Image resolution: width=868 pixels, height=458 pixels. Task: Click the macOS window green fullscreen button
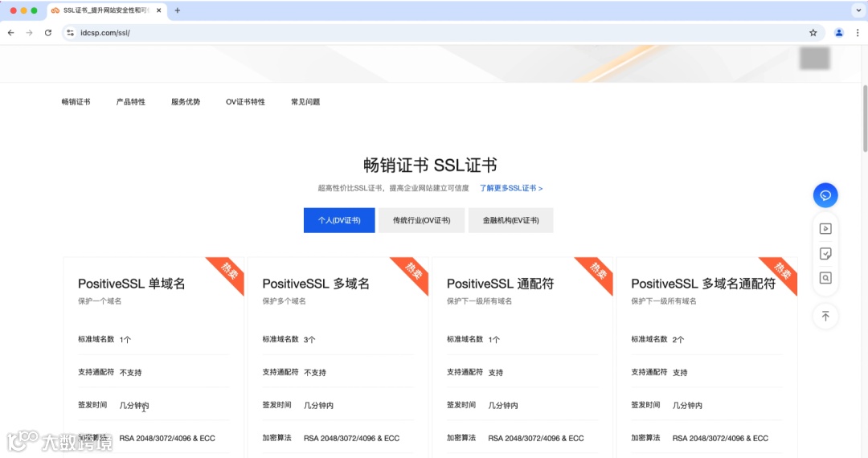click(x=35, y=10)
